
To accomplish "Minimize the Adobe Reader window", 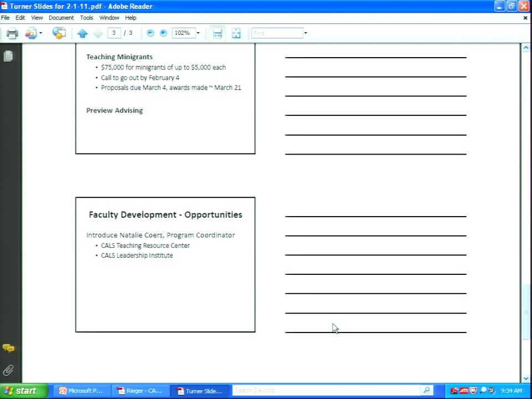I will (499, 6).
